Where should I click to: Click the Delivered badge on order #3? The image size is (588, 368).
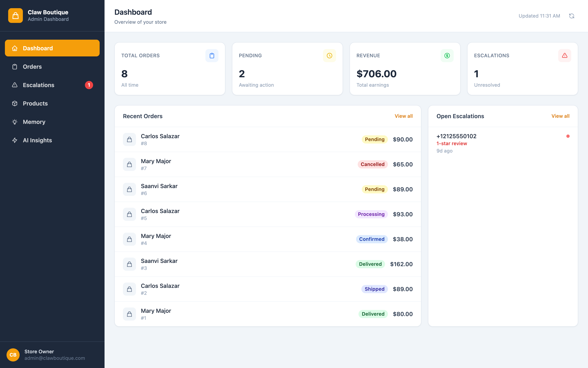point(370,264)
